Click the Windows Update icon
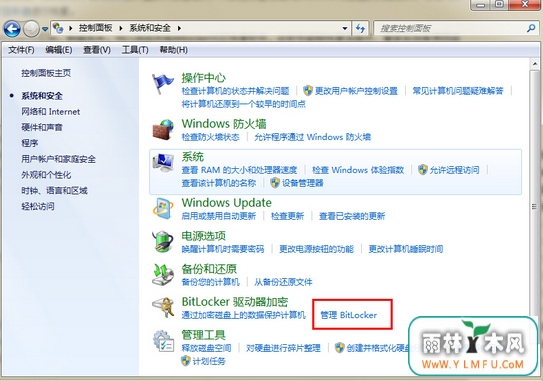The image size is (543, 381). pos(163,209)
